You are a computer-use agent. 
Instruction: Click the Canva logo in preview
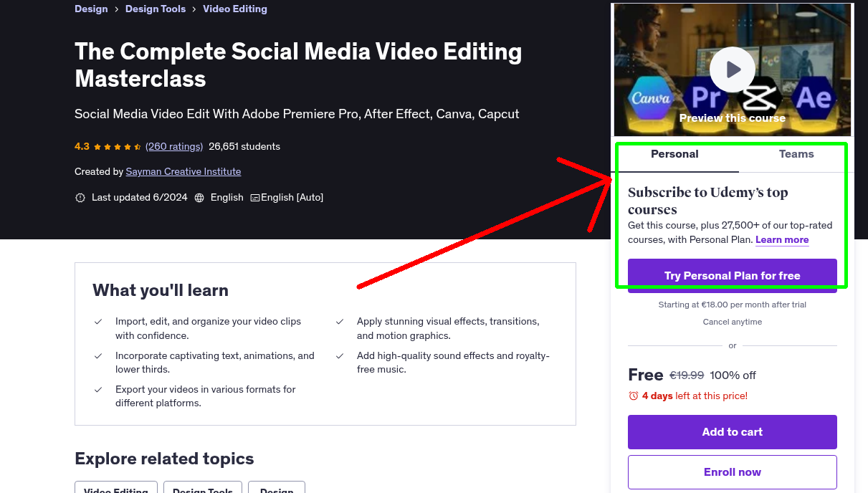click(x=650, y=98)
